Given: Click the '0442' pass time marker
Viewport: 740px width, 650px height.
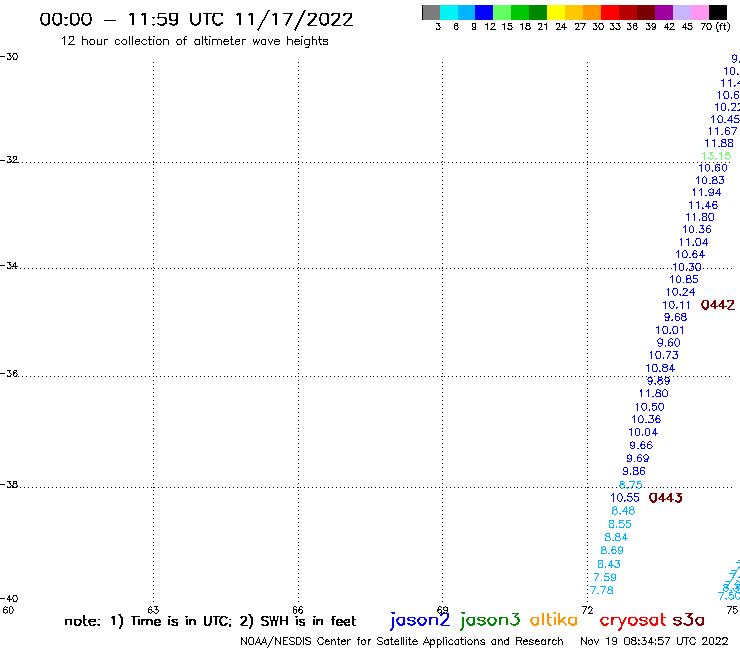Looking at the screenshot, I should (718, 305).
